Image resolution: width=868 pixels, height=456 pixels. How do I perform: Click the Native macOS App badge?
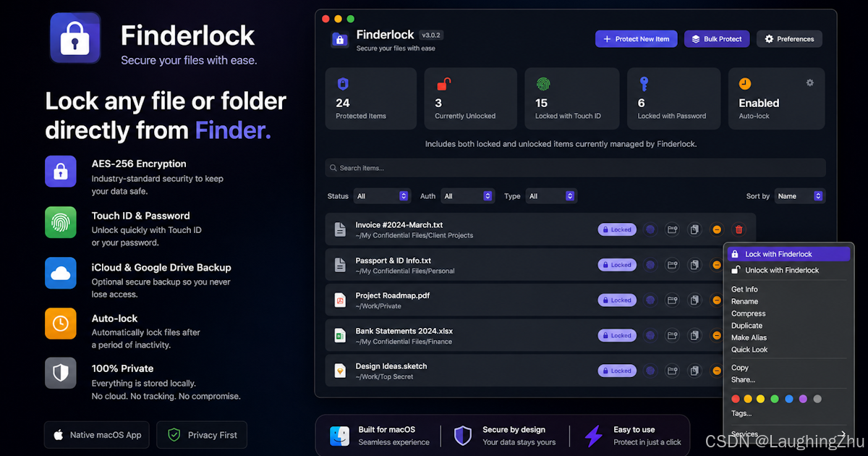97,435
